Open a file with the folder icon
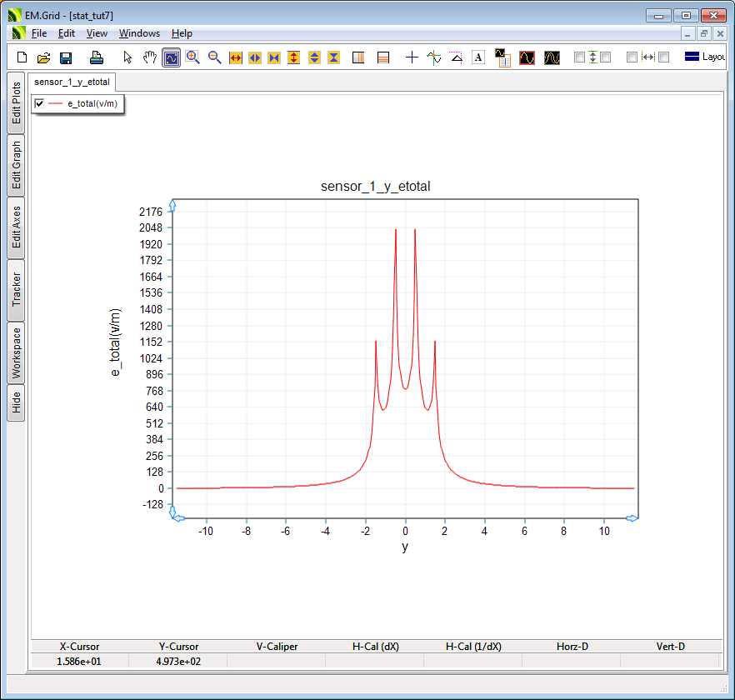The height and width of the screenshot is (700, 735). click(44, 57)
